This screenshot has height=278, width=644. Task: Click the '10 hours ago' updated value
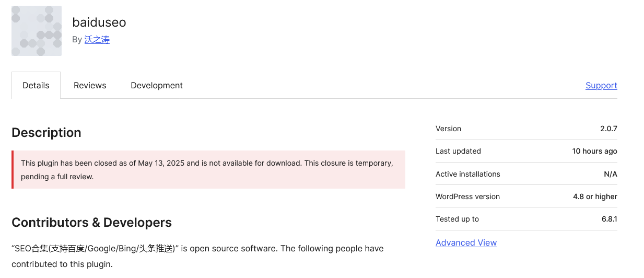[594, 151]
